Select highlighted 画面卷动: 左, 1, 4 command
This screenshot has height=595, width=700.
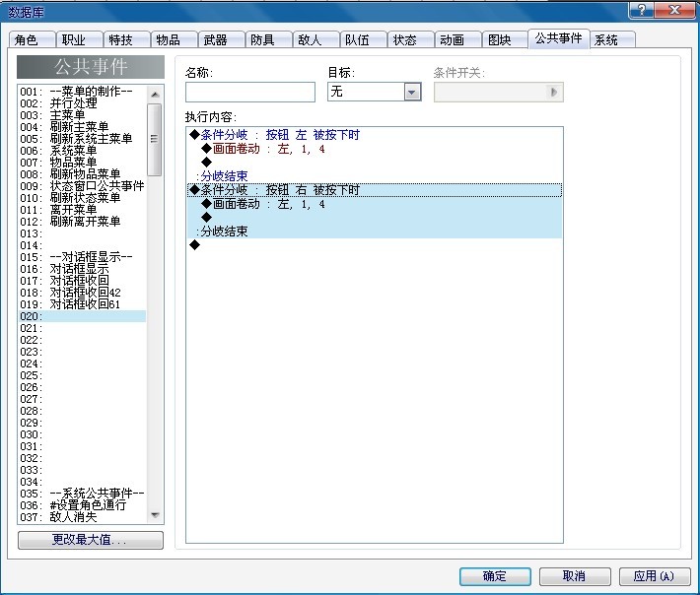375,204
